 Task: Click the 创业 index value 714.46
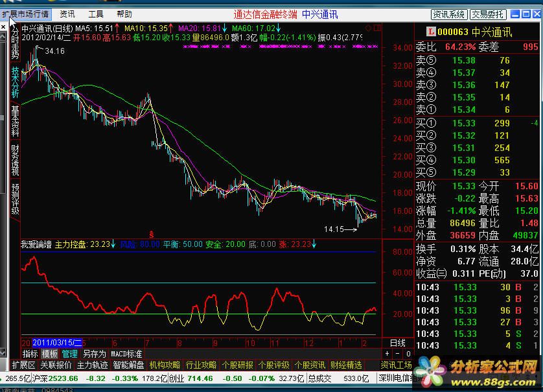(200, 378)
